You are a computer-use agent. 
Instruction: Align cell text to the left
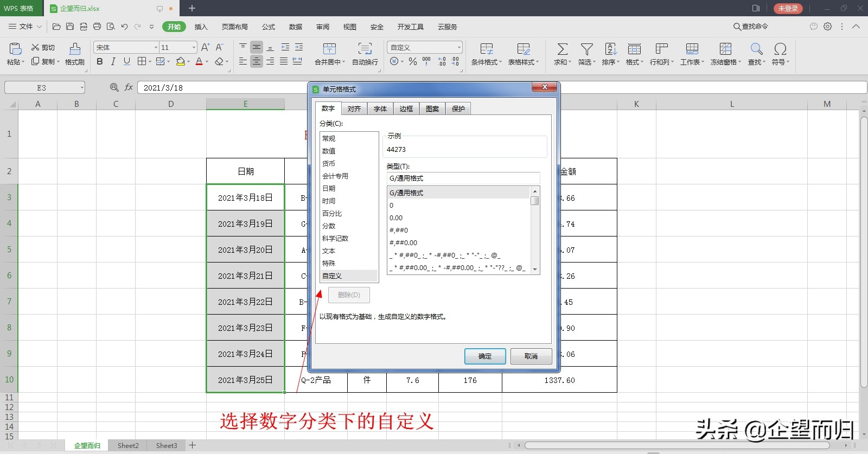coord(243,61)
